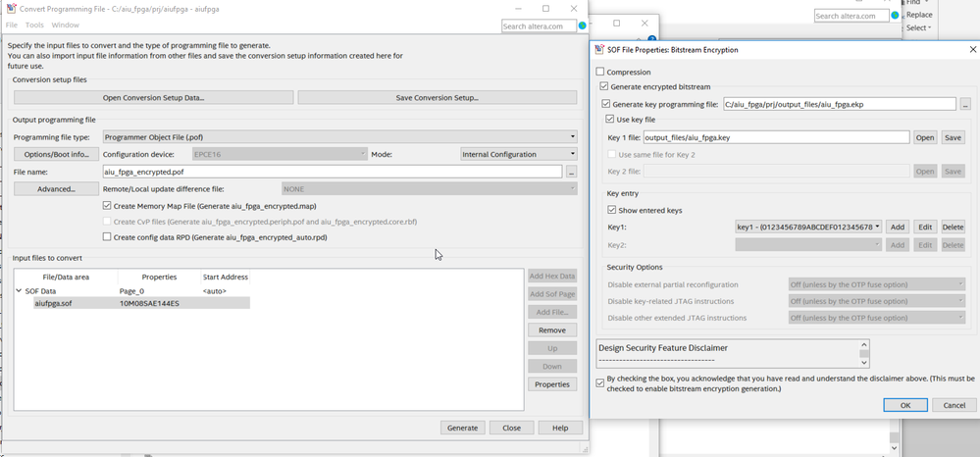Click Delete button for Key1
Image resolution: width=980 pixels, height=457 pixels.
pyautogui.click(x=953, y=227)
